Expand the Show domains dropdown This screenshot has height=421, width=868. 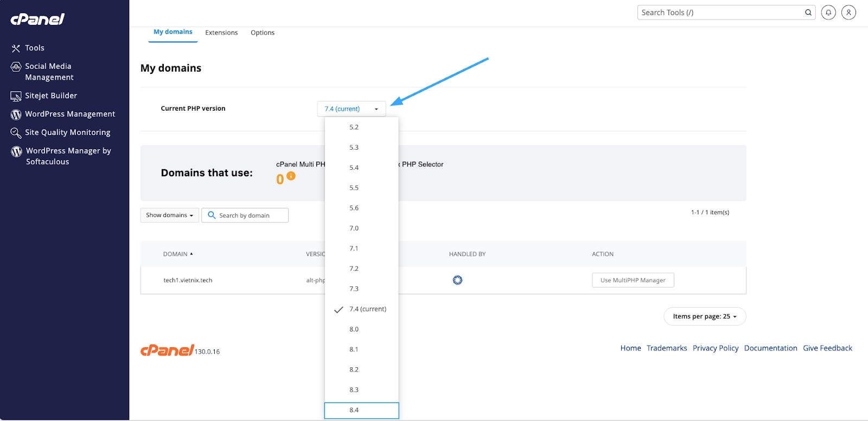coord(169,215)
